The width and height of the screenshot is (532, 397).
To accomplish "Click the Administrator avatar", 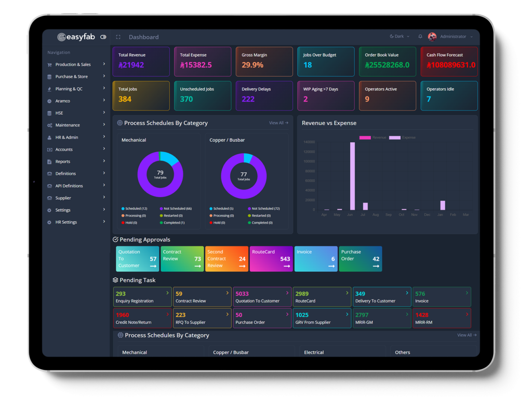I will pos(432,37).
